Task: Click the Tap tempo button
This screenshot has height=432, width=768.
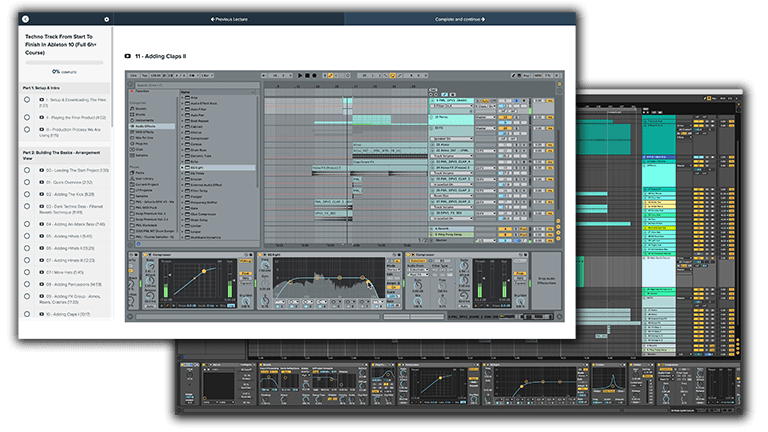Action: click(x=144, y=75)
